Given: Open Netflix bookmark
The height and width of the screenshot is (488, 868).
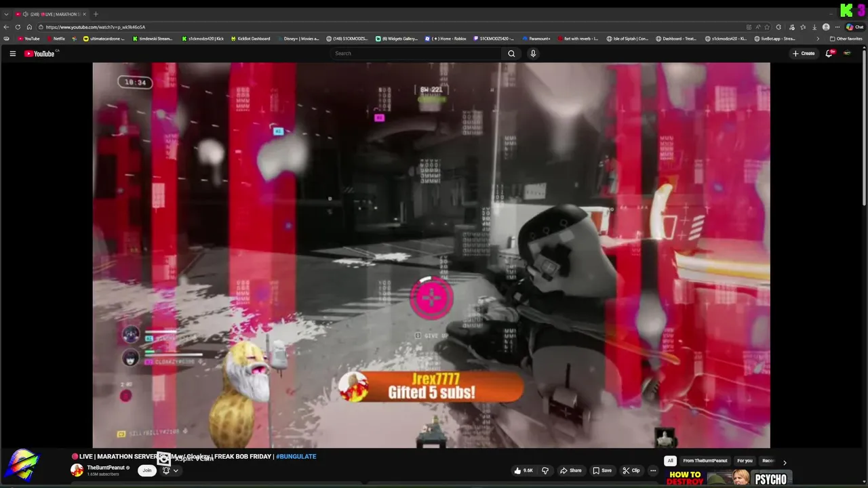Looking at the screenshot, I should click(56, 39).
